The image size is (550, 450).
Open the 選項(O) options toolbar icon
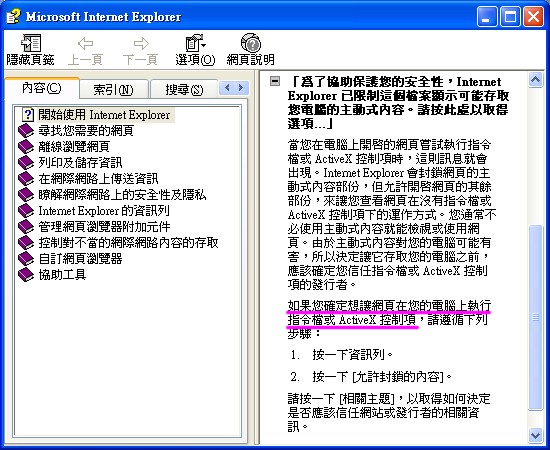pyautogui.click(x=195, y=43)
